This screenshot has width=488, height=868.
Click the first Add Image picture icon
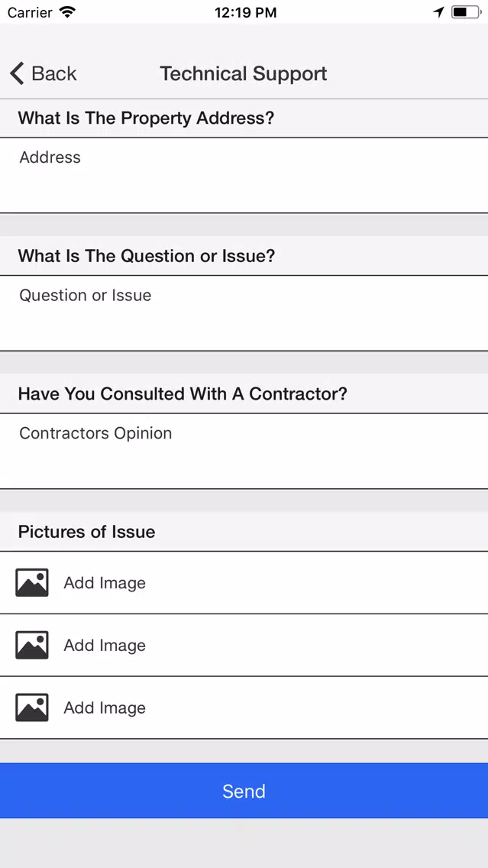coord(32,582)
